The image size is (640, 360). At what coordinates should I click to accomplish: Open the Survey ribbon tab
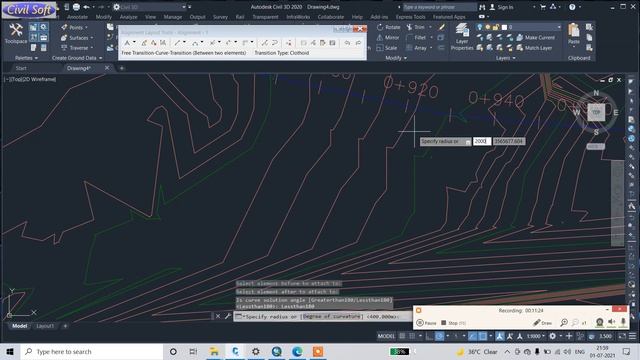[220, 17]
